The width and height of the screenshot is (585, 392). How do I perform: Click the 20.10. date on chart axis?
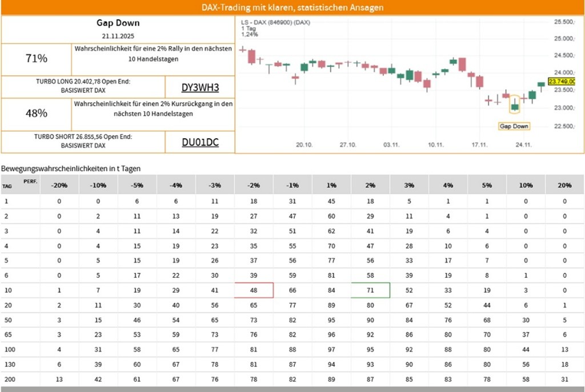304,145
